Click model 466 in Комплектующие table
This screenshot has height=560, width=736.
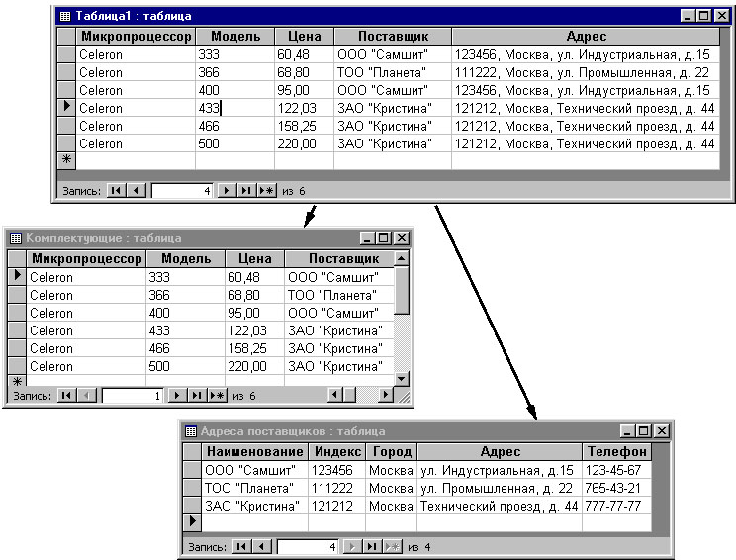[x=186, y=348]
